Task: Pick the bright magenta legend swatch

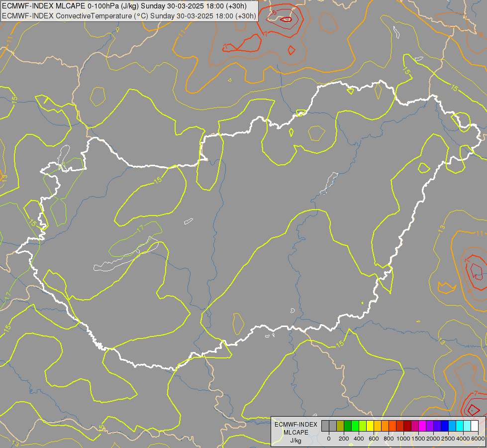Action: click(x=422, y=426)
